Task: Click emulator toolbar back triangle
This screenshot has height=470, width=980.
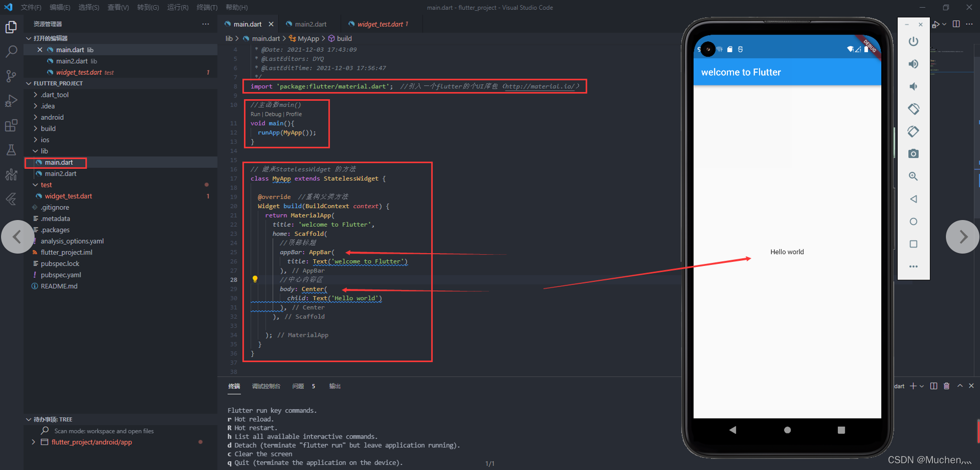Action: (x=913, y=199)
